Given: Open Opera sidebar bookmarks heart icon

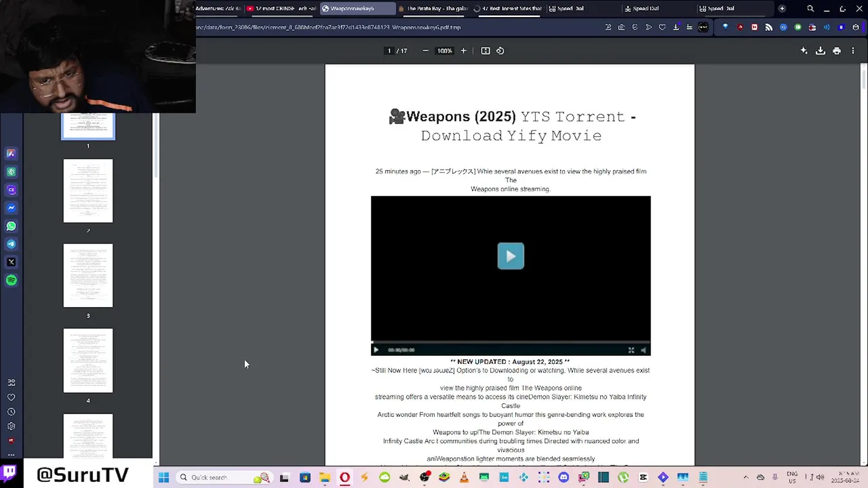Looking at the screenshot, I should click(11, 397).
